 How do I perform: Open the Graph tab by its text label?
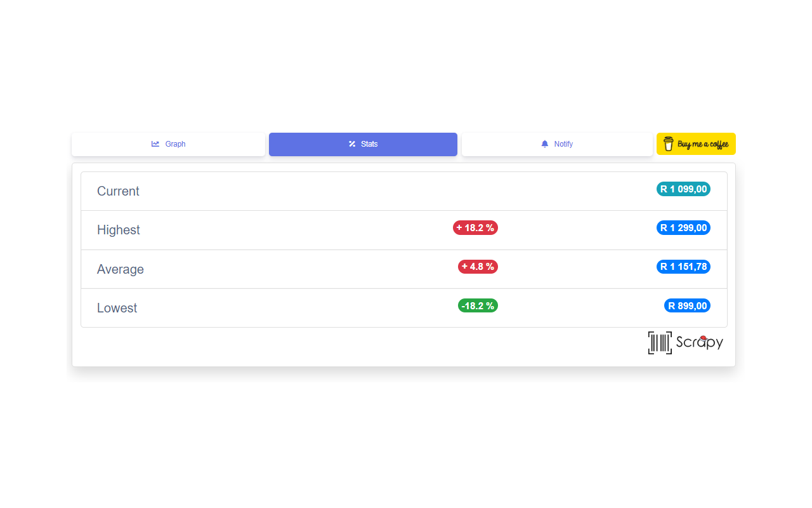click(175, 144)
